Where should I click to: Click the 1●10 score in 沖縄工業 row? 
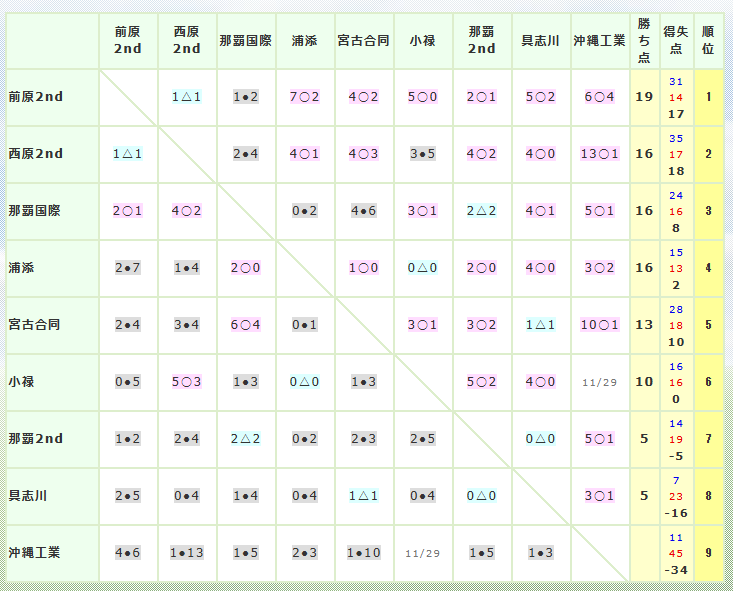tap(364, 552)
